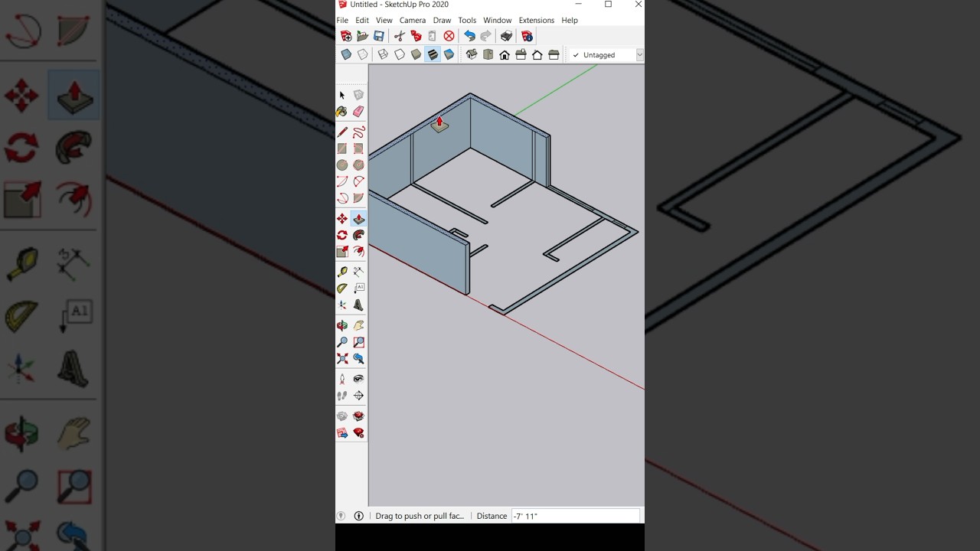The width and height of the screenshot is (980, 551).
Task: Click the Print icon
Action: coord(506,36)
